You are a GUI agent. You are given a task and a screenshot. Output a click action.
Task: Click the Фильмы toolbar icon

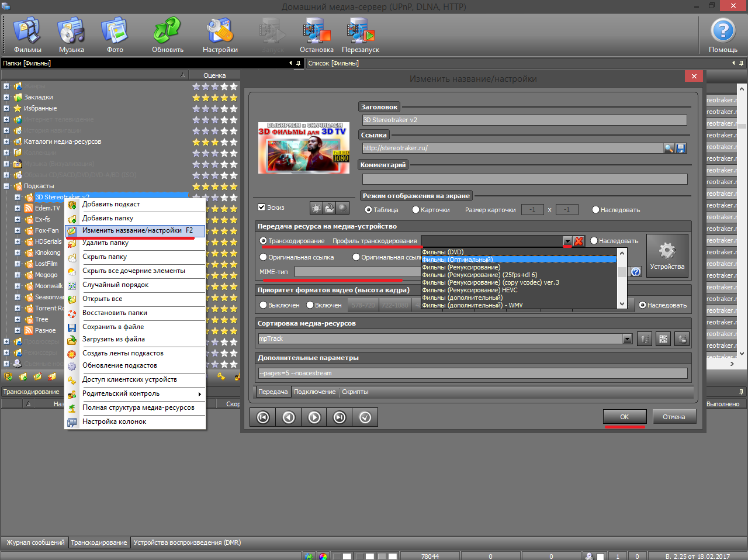27,32
